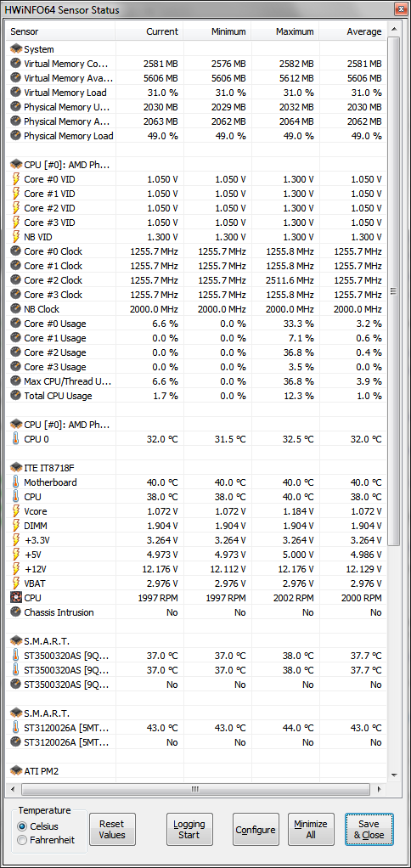
Task: Select the Motherboard thermometer icon
Action: pos(15,482)
